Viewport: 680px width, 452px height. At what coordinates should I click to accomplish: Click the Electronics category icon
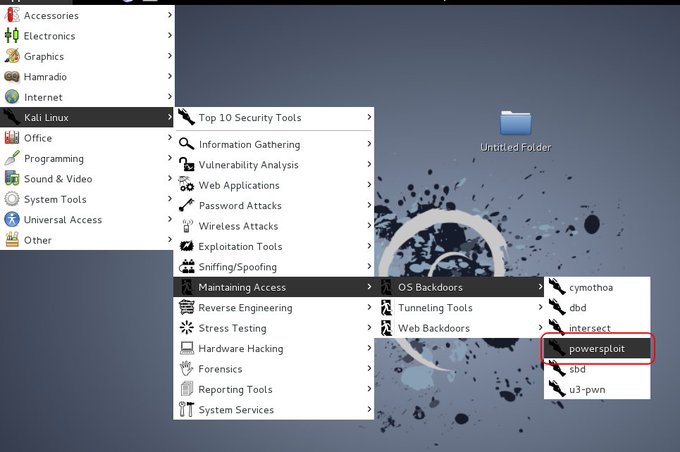12,36
